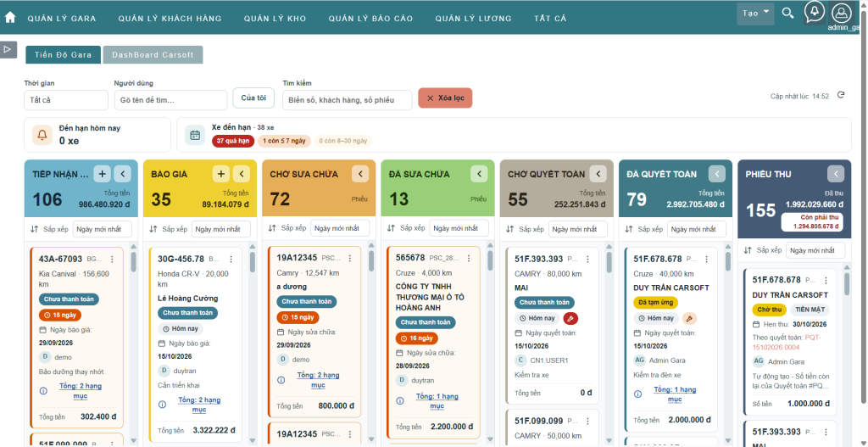Screen dimensions: 868x447
Task: Open Thời gian filter set to Tất cả
Action: tap(66, 100)
